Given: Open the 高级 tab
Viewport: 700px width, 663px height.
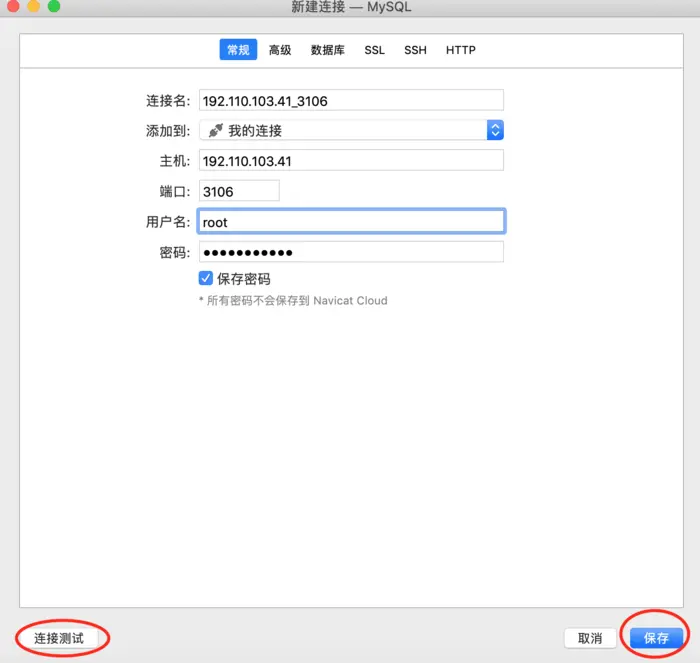Looking at the screenshot, I should coord(280,50).
